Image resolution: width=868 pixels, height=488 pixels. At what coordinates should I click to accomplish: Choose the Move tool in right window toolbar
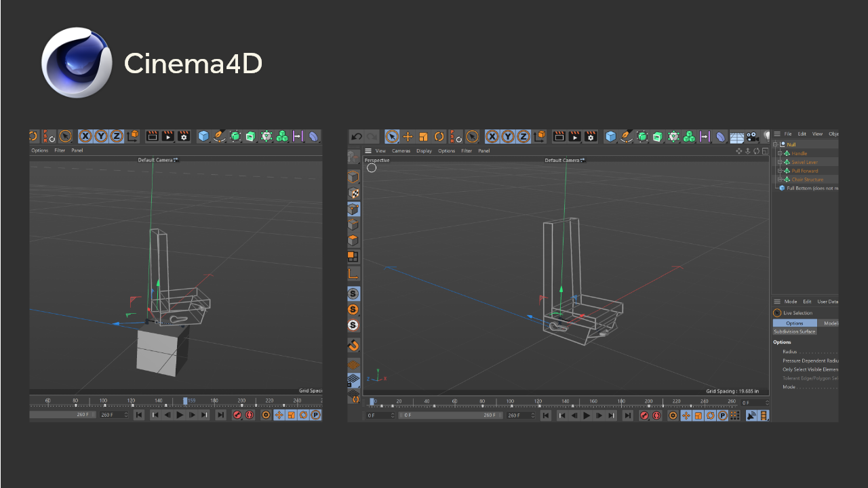coord(408,137)
